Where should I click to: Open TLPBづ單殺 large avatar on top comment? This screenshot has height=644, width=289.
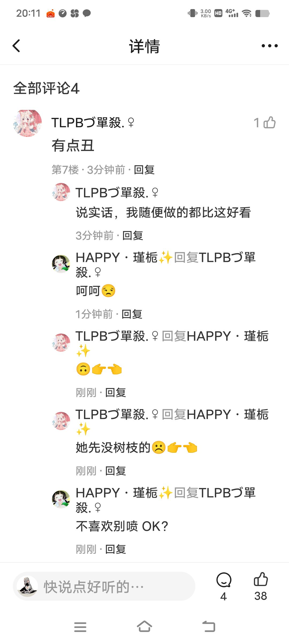[27, 123]
